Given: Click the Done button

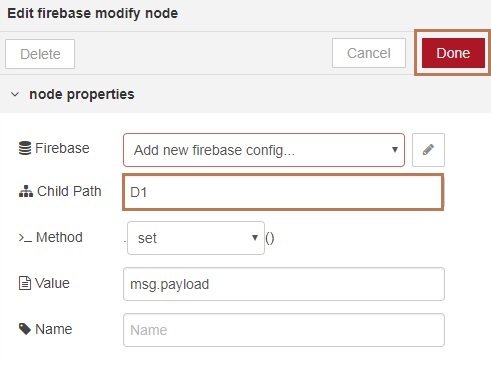Looking at the screenshot, I should (x=453, y=53).
